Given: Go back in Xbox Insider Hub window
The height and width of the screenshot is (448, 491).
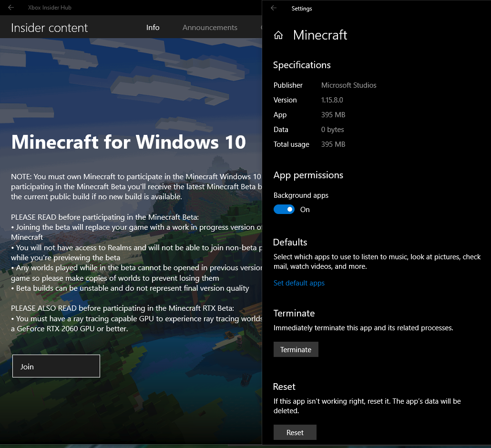Looking at the screenshot, I should tap(11, 8).
